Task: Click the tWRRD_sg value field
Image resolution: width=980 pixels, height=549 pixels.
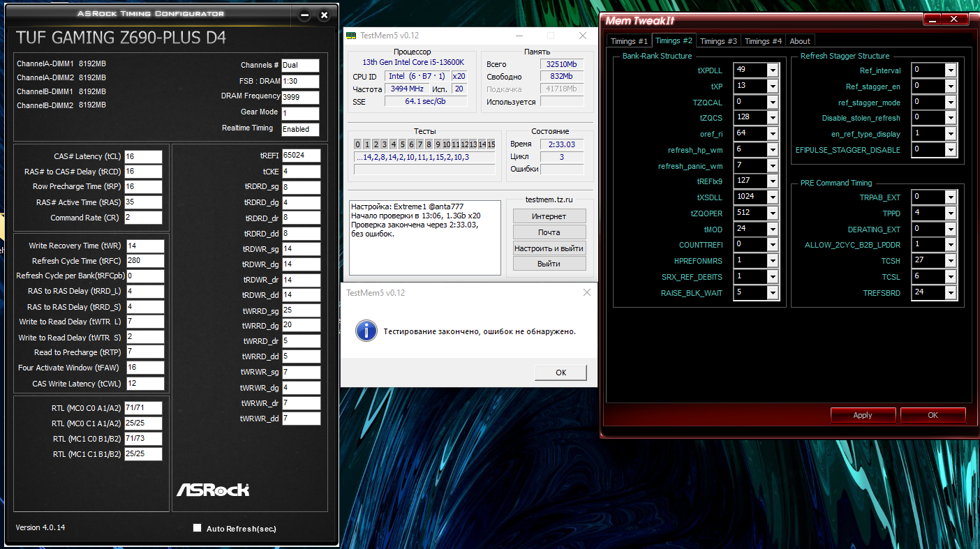Action: (x=301, y=310)
